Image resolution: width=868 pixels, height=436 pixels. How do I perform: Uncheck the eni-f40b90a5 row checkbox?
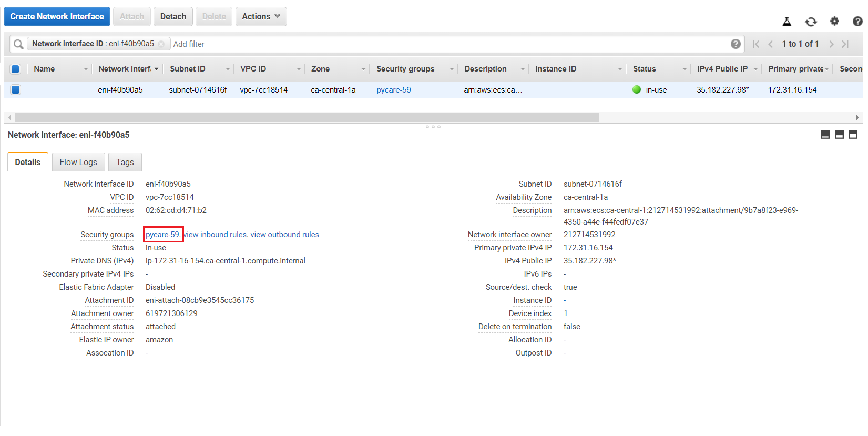coord(15,90)
